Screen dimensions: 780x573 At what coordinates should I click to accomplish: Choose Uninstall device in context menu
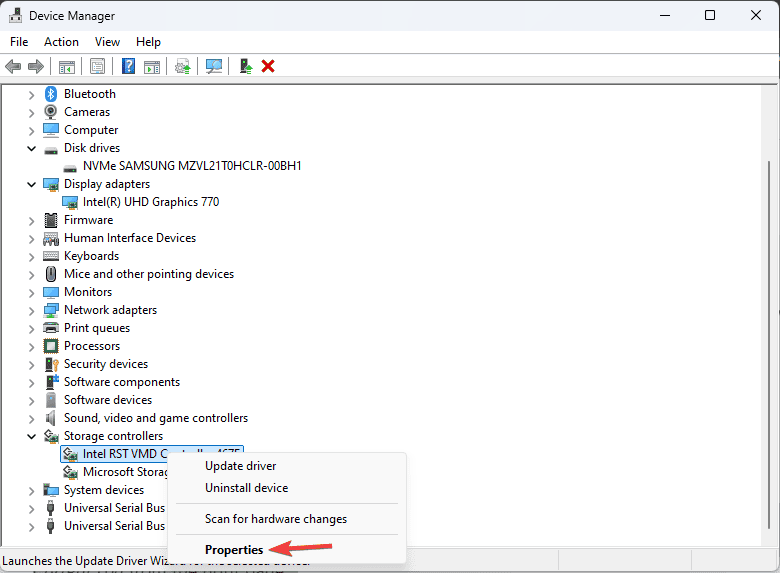pos(287,488)
